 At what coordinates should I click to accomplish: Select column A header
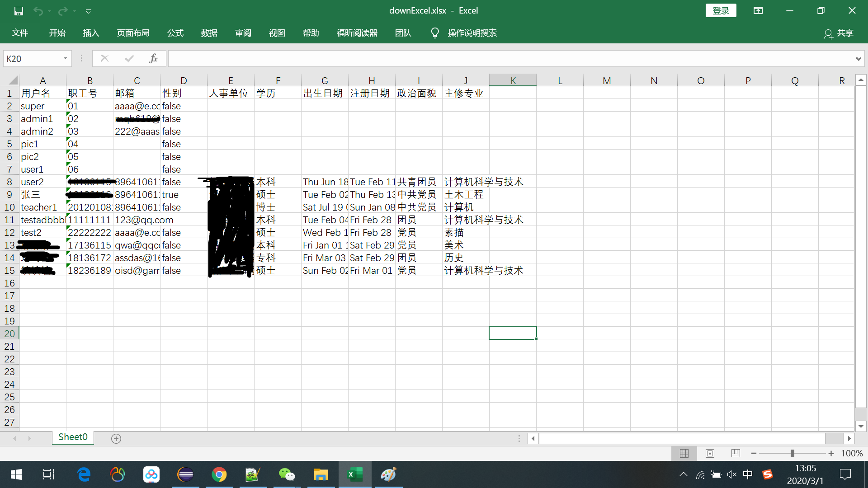point(43,80)
